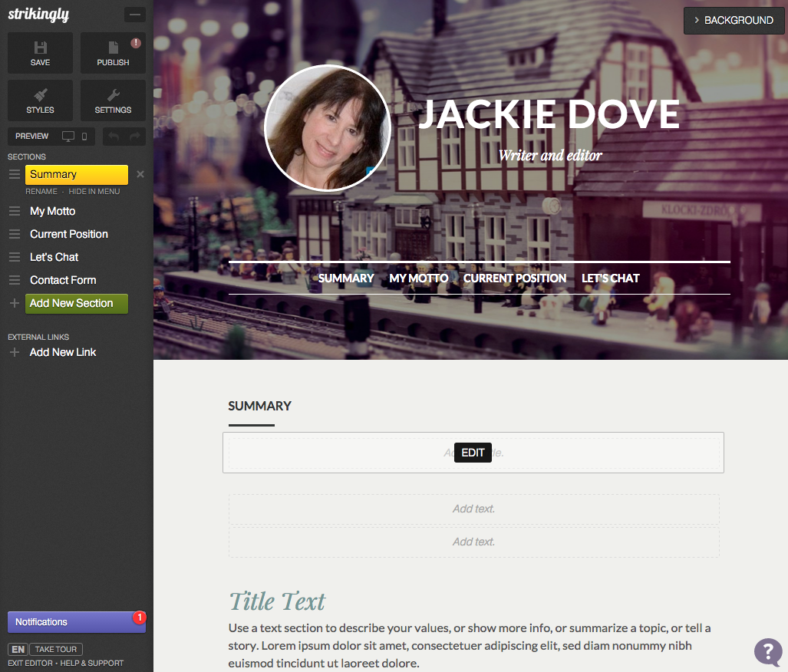Image resolution: width=788 pixels, height=672 pixels.
Task: Expand the Background options panel
Action: (733, 21)
